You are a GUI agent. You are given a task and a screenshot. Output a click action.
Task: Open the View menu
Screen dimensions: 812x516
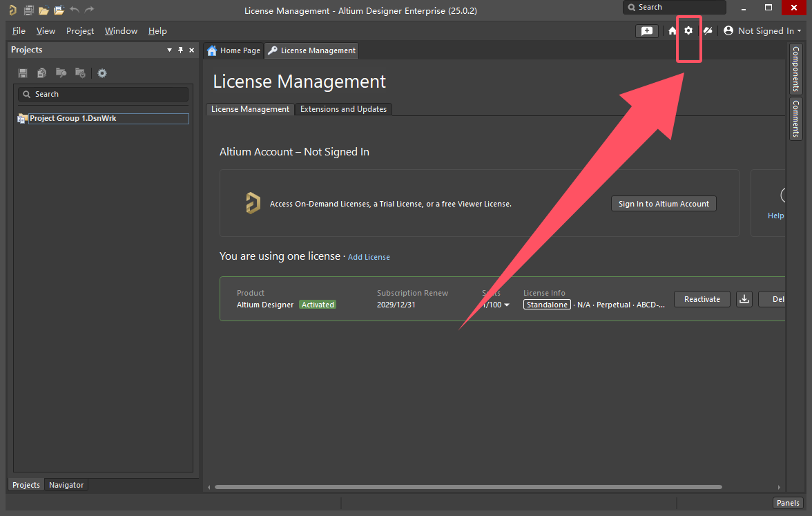[46, 31]
